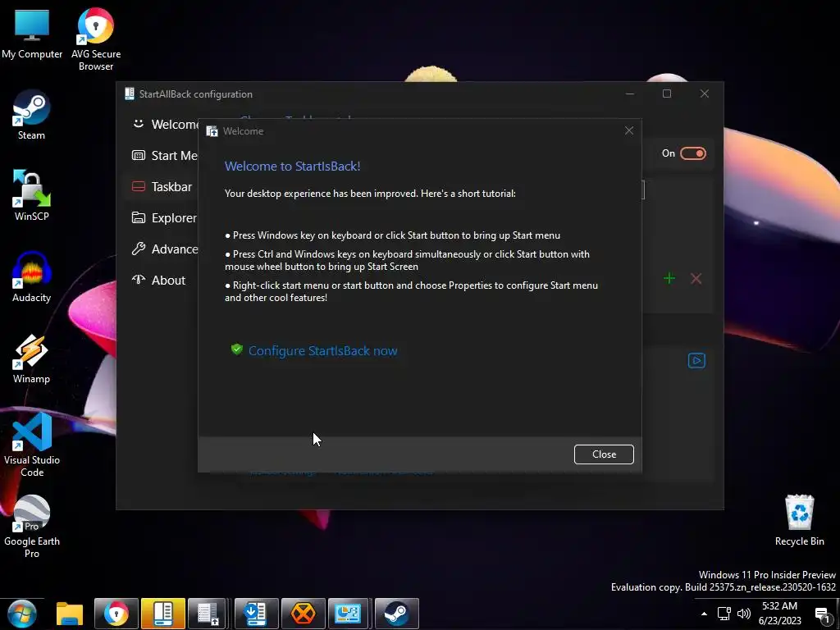Open the orange hexagon X taskbar app
The image size is (840, 630).
click(304, 614)
